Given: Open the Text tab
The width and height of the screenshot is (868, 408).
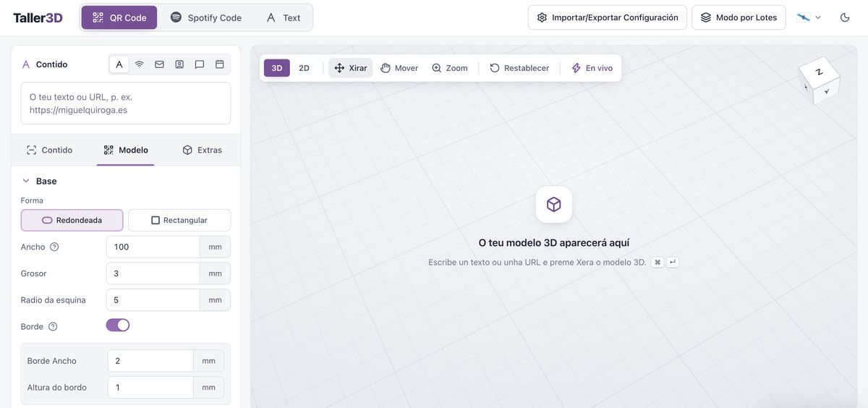Looking at the screenshot, I should (284, 17).
